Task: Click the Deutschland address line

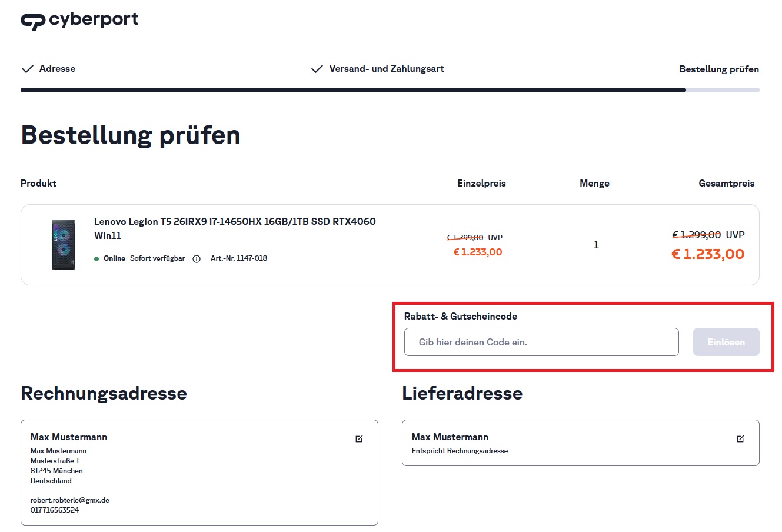Action: 51,481
